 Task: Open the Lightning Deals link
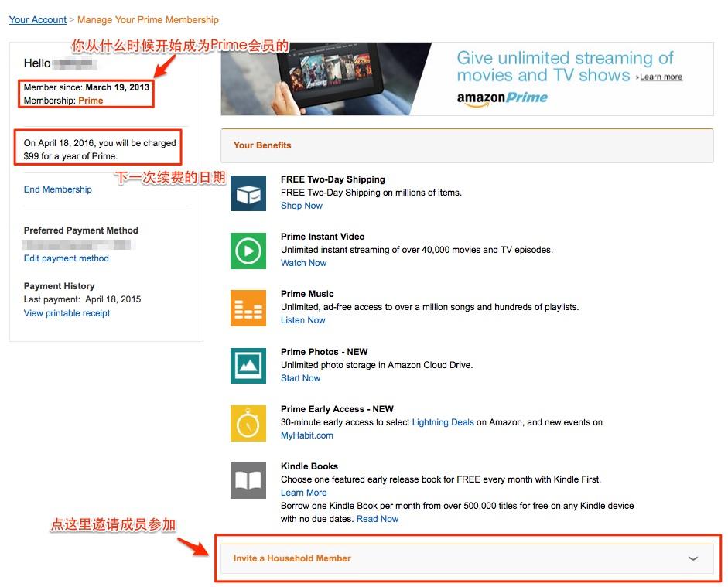tap(443, 422)
